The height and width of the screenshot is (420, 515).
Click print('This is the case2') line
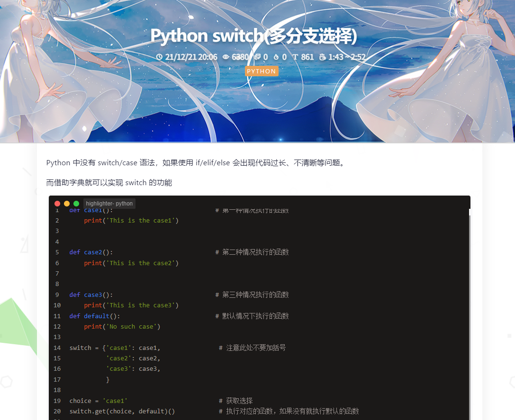point(131,263)
